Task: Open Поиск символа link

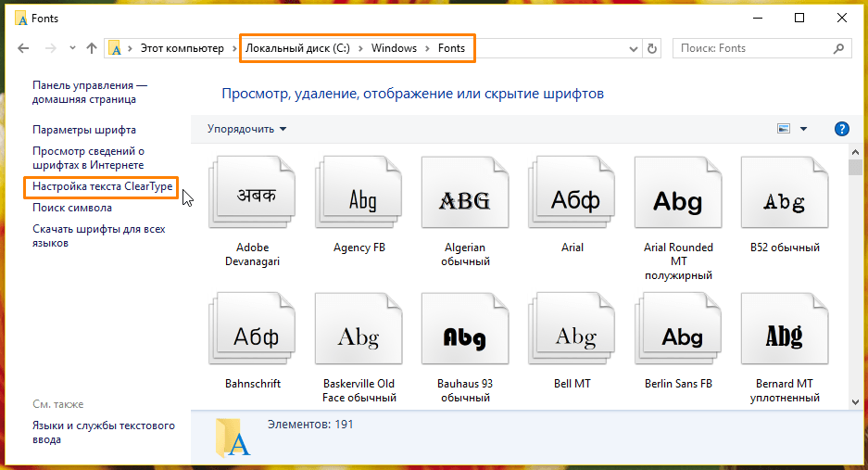Action: pyautogui.click(x=72, y=208)
